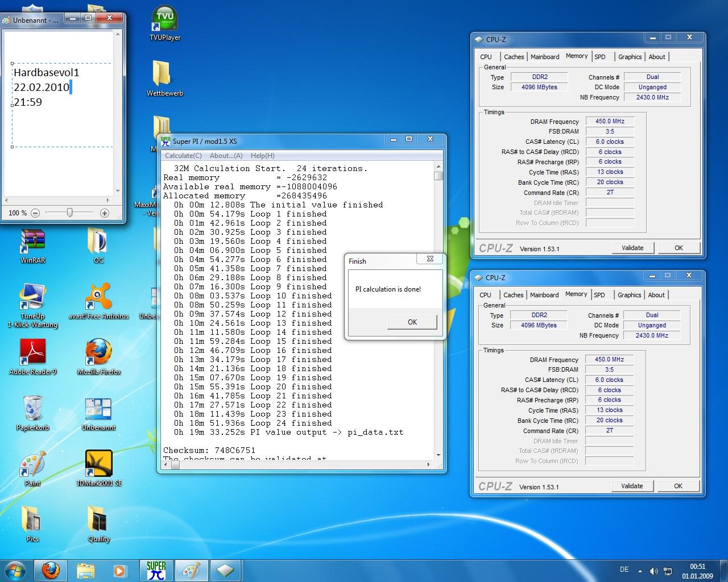Open the Help(H) menu in Super PI
This screenshot has width=728, height=582.
click(262, 155)
